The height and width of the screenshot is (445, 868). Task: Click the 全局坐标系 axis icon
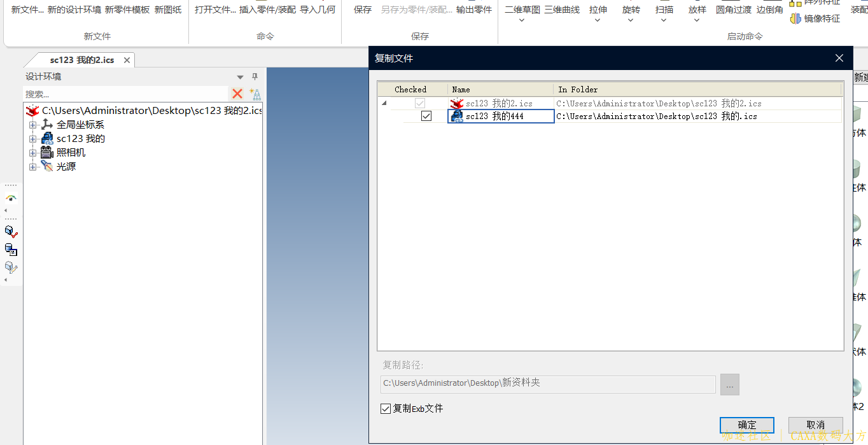[x=47, y=125]
